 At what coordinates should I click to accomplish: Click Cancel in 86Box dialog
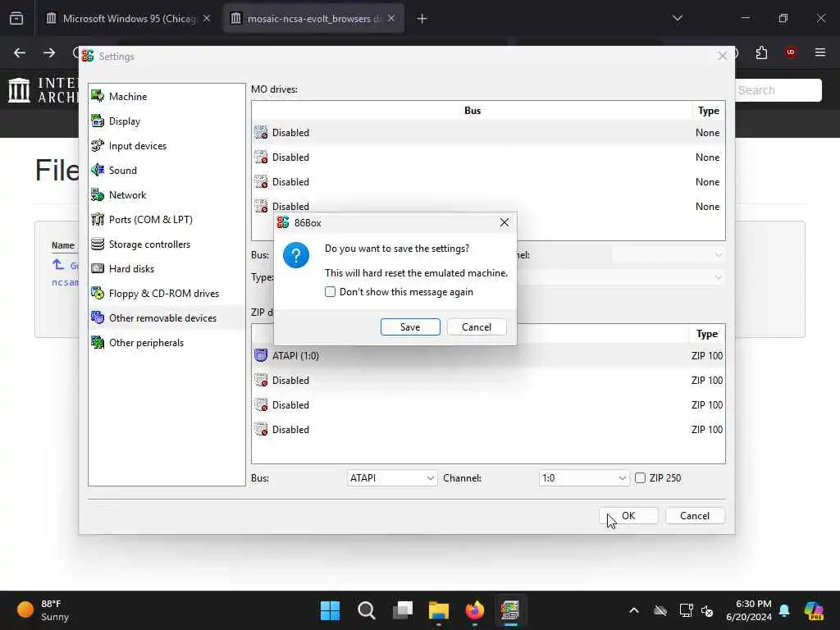coord(477,326)
